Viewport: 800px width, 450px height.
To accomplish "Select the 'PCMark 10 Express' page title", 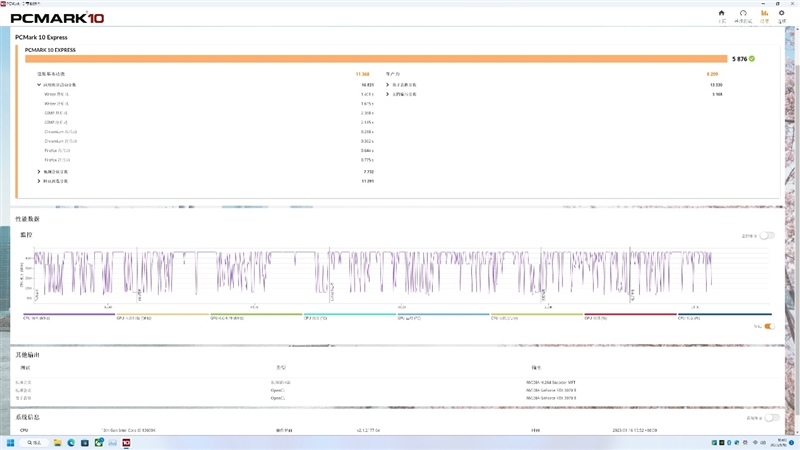I will click(x=41, y=37).
